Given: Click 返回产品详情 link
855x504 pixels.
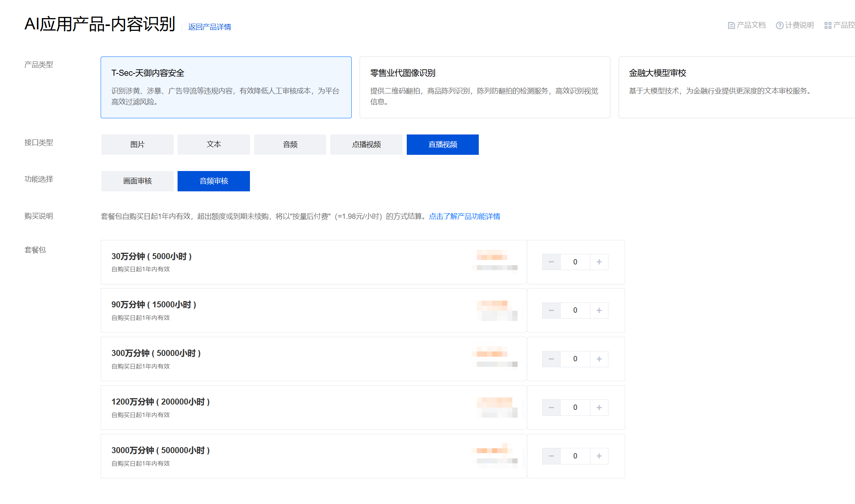Looking at the screenshot, I should pyautogui.click(x=209, y=27).
